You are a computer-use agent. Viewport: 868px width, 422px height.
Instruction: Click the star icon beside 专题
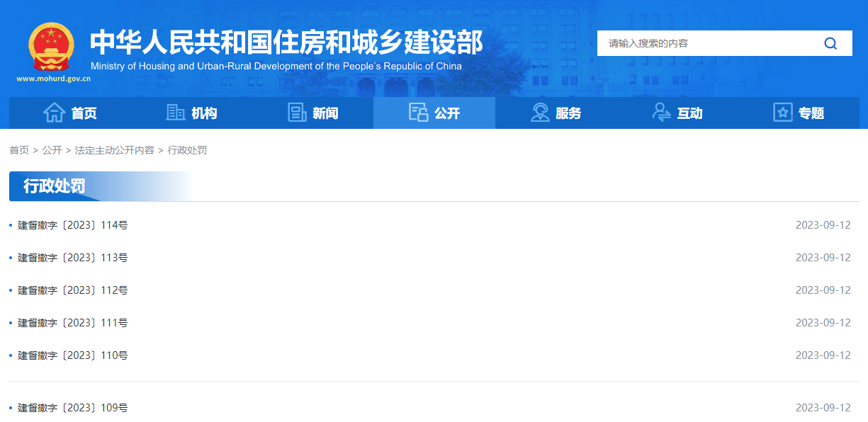(x=783, y=113)
